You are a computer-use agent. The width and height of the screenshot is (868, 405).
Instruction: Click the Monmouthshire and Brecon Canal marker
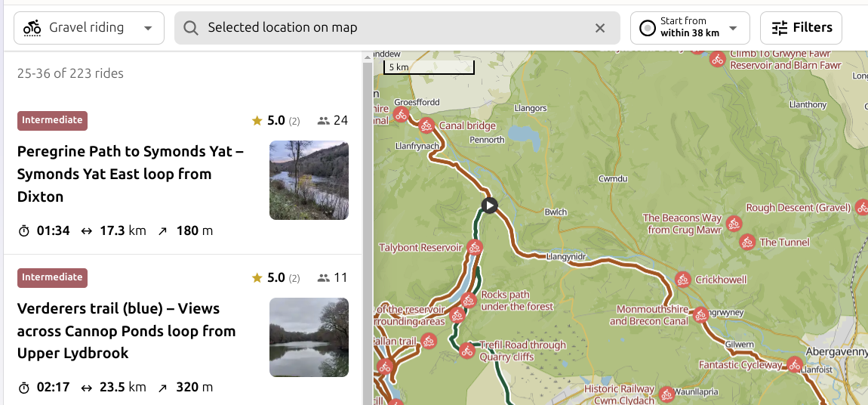tap(701, 315)
